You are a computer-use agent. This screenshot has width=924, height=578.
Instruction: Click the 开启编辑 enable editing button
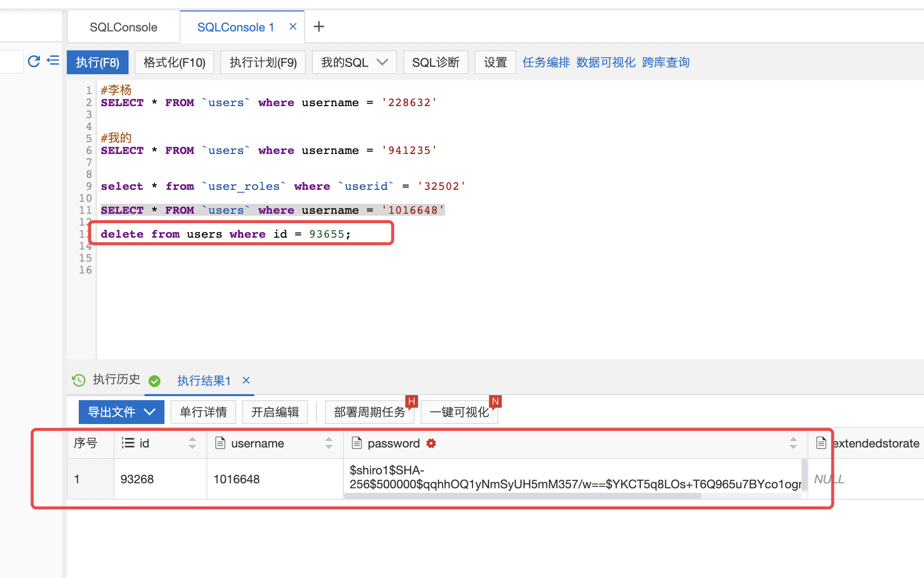(x=275, y=412)
